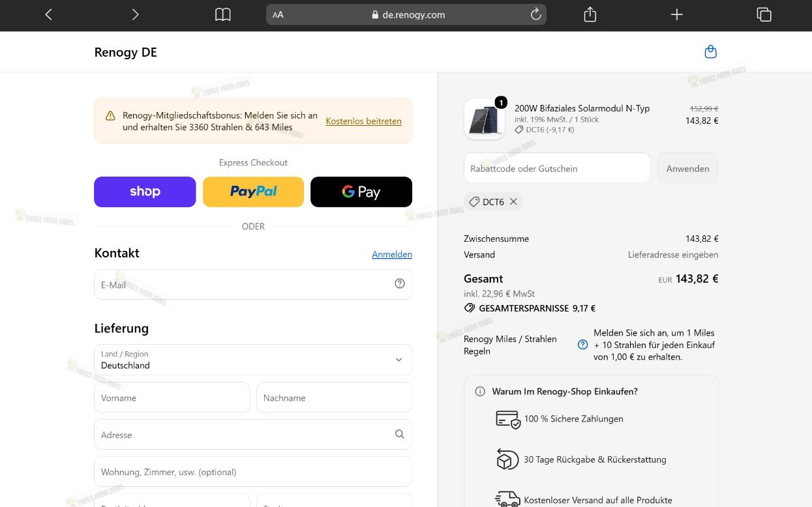Viewport: 812px width, 507px height.
Task: Click the Anmelden link
Action: coord(392,254)
